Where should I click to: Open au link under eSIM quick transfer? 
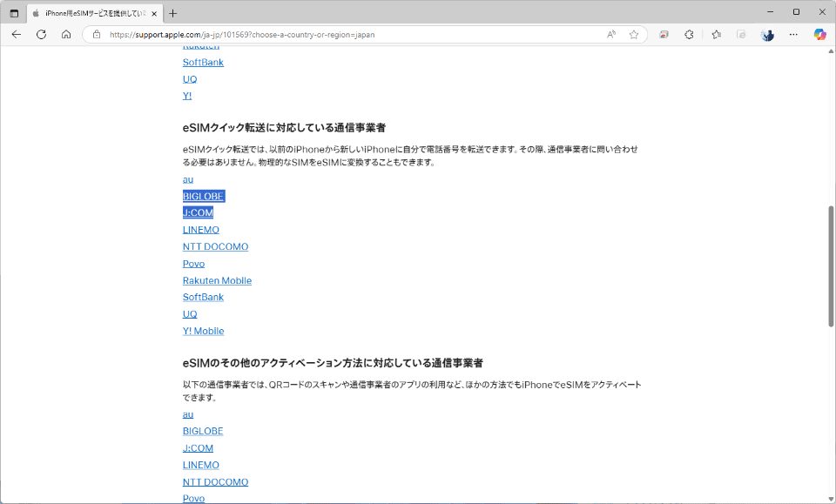188,179
